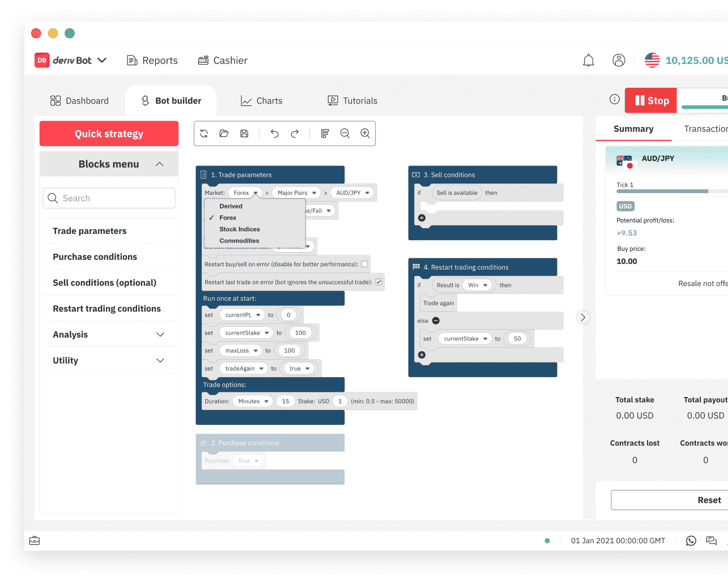
Task: Enable Restart buy/sell on error checkbox
Action: pyautogui.click(x=364, y=264)
